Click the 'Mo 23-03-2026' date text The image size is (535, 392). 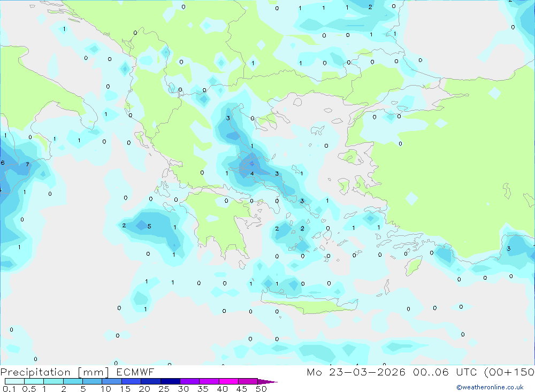pos(356,372)
